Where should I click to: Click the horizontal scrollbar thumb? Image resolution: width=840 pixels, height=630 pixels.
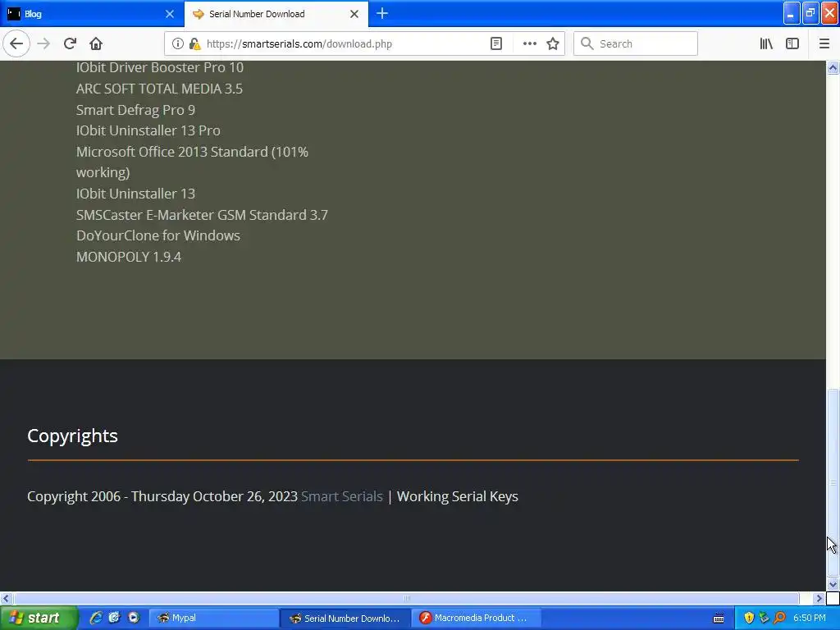[407, 598]
